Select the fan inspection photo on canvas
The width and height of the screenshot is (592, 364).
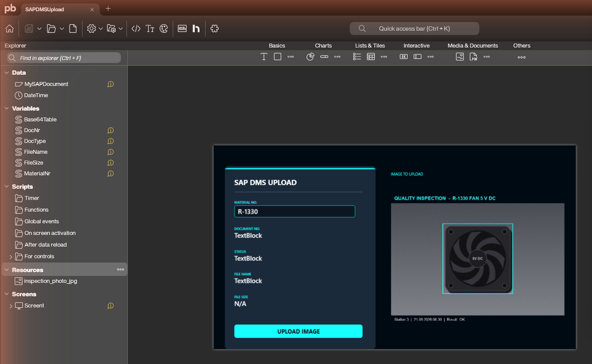pyautogui.click(x=478, y=259)
